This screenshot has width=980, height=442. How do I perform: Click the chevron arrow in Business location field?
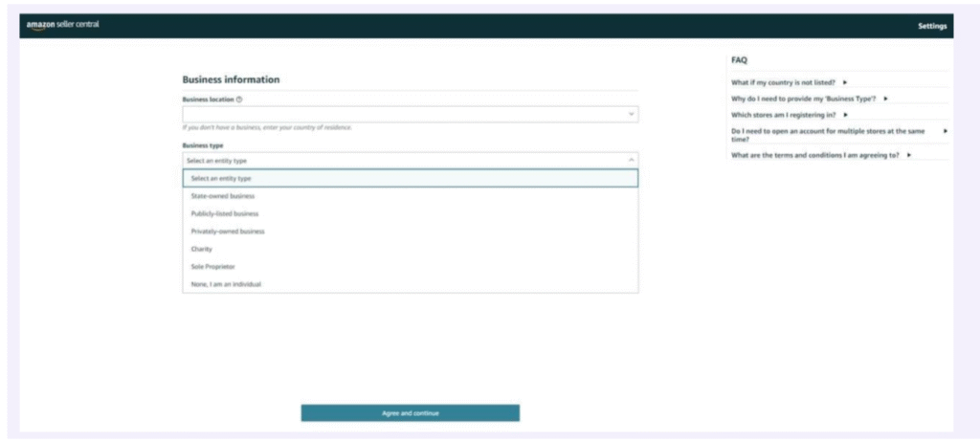coord(631,114)
